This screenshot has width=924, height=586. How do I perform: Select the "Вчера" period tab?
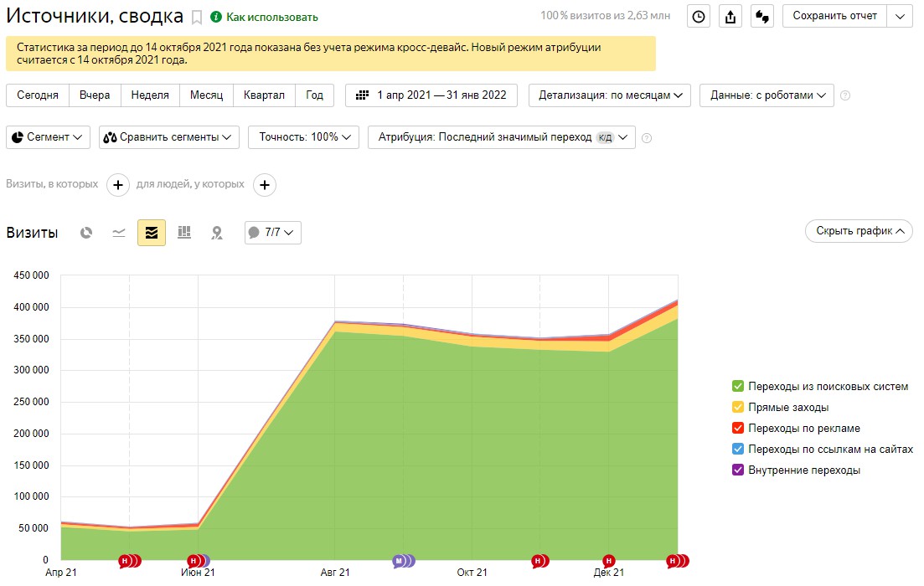point(95,95)
